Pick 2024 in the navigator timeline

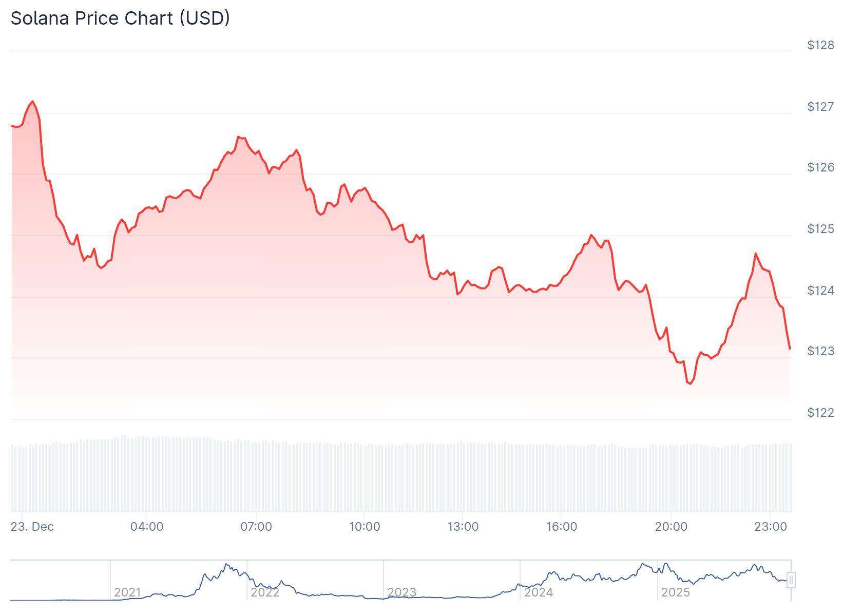pyautogui.click(x=538, y=592)
